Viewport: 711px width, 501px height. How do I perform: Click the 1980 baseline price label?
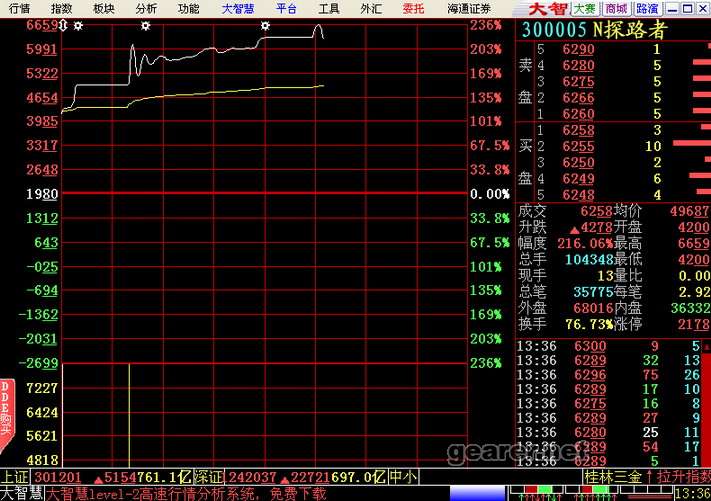[42, 194]
